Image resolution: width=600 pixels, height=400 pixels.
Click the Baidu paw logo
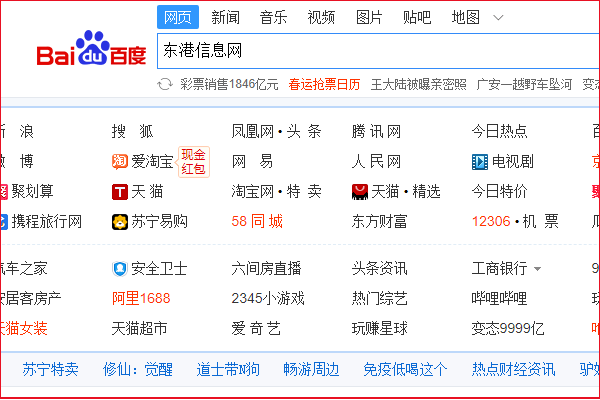click(92, 48)
